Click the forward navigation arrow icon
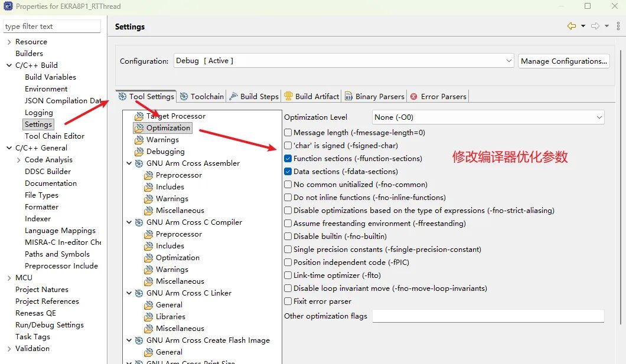626x364 pixels. tap(595, 26)
